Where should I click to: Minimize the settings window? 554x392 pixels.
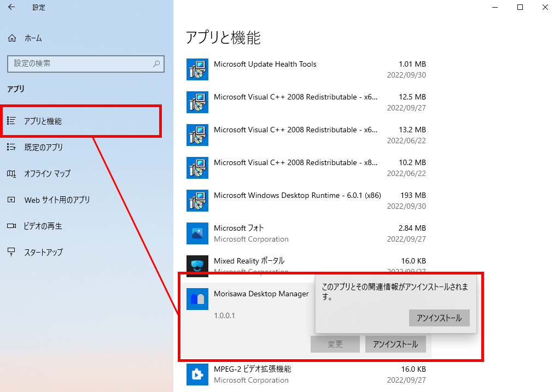(495, 7)
